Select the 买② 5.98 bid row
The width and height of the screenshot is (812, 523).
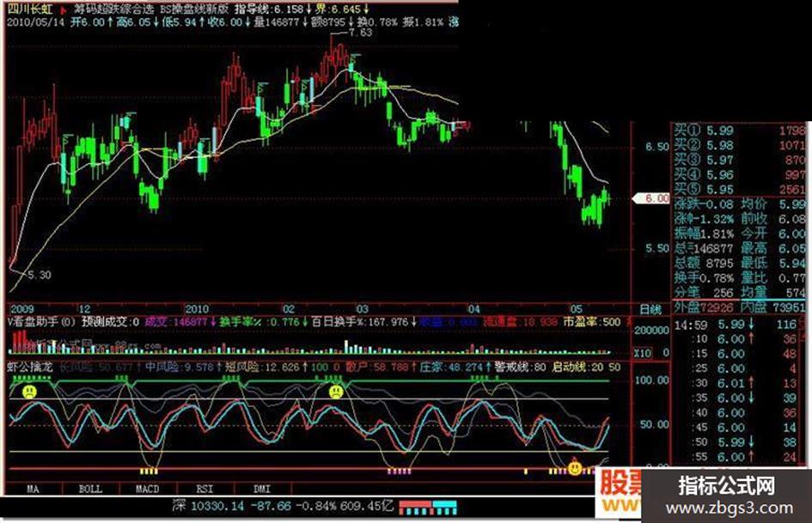tap(740, 145)
